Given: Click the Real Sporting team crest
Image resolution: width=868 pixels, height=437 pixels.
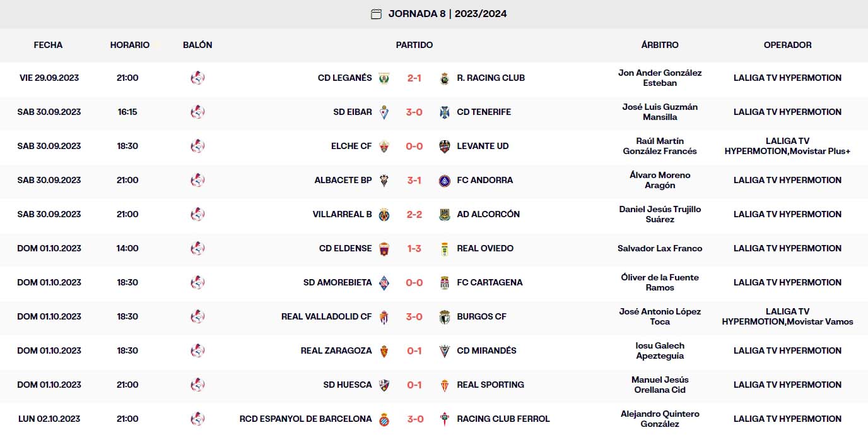Looking at the screenshot, I should 443,385.
